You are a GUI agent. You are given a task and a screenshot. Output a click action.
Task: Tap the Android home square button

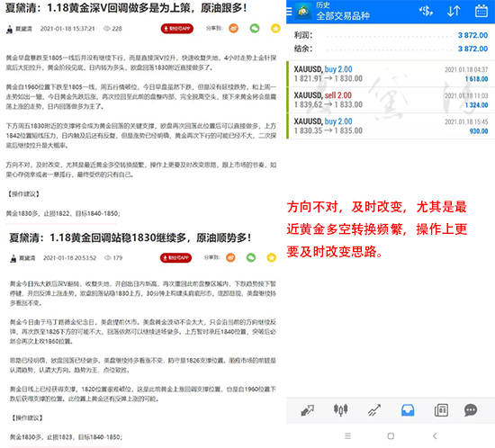(x=391, y=436)
